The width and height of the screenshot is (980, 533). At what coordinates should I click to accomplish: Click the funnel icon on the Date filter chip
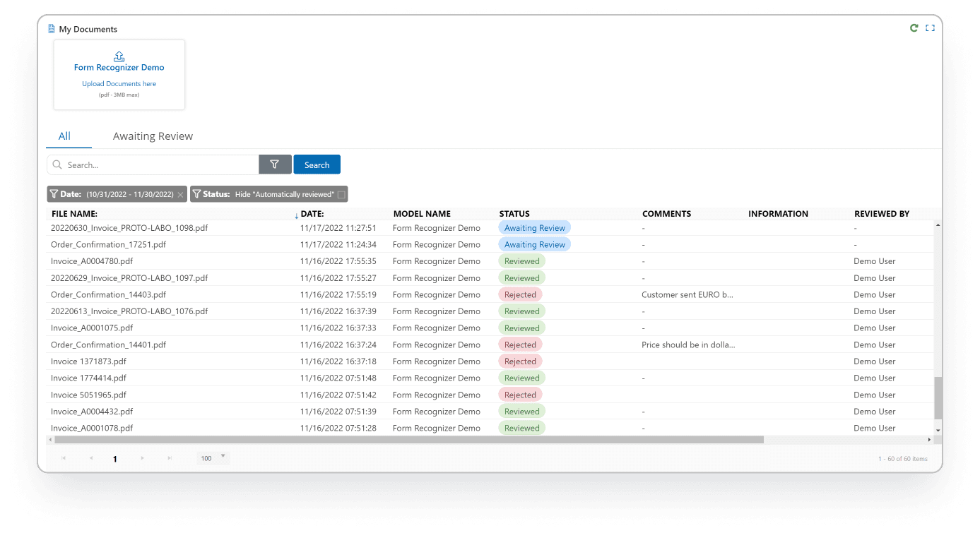point(54,193)
